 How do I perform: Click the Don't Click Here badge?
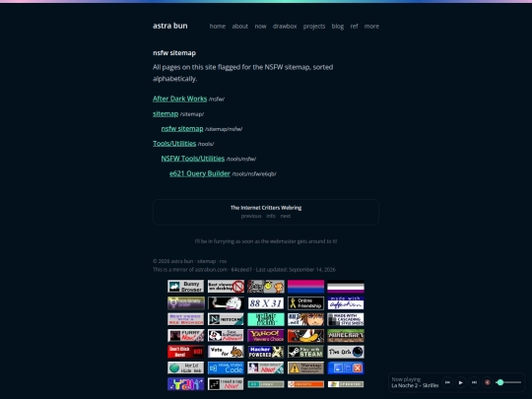185,352
